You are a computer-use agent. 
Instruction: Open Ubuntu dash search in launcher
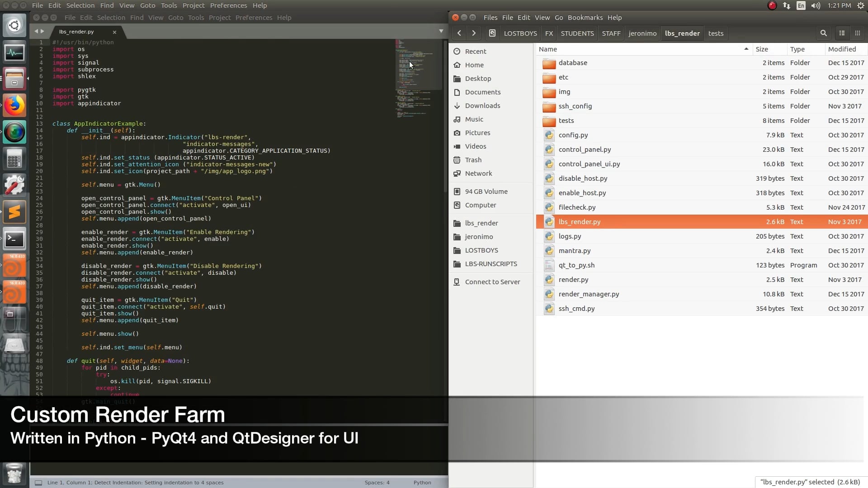pos(14,25)
